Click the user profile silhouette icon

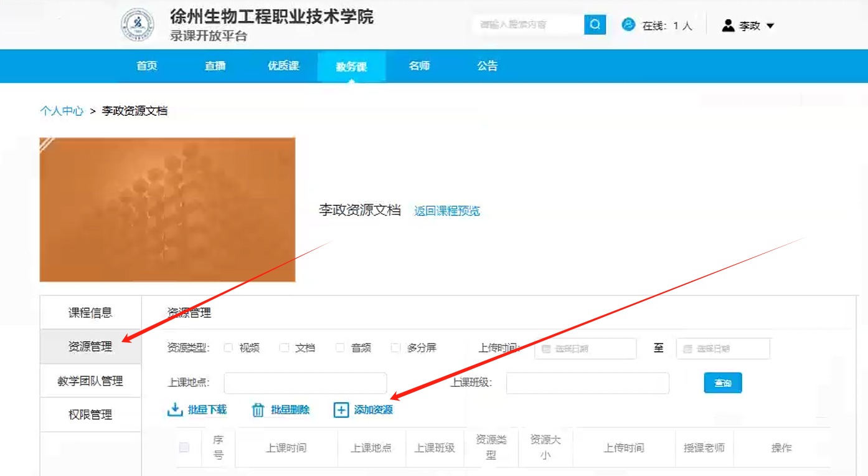click(728, 26)
